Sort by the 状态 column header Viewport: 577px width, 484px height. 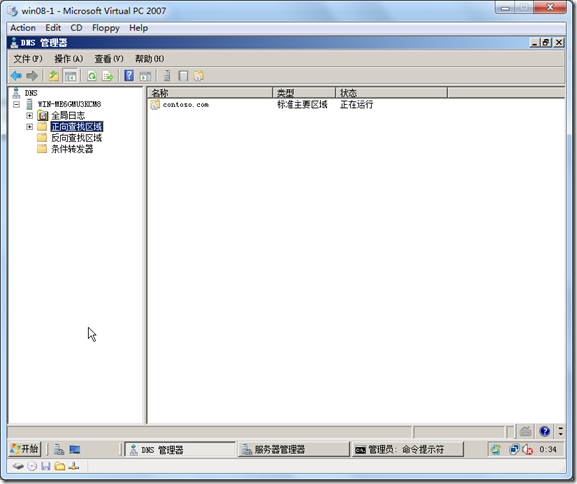tap(392, 93)
